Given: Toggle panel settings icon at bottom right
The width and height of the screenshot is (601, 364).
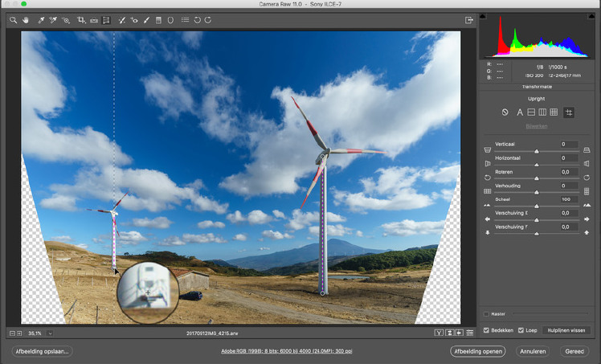Looking at the screenshot, I should (470, 333).
